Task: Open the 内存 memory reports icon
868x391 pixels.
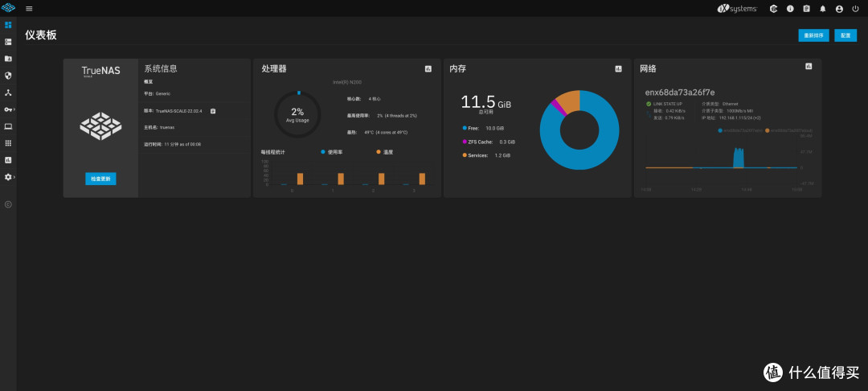Action: click(618, 68)
